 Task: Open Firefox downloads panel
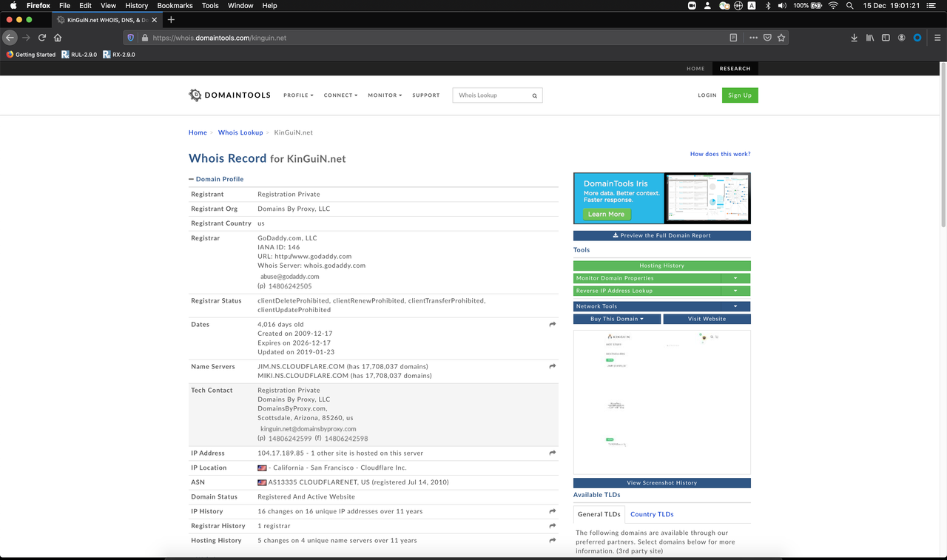click(854, 38)
